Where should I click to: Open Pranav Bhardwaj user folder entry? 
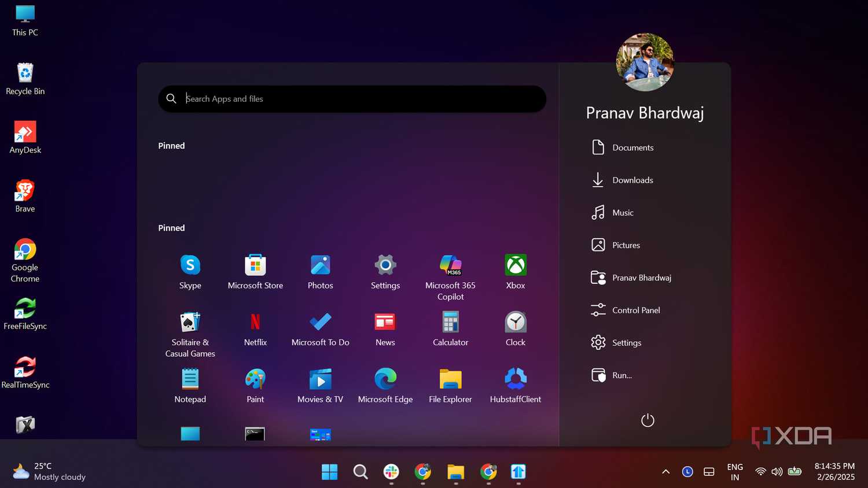pyautogui.click(x=631, y=278)
